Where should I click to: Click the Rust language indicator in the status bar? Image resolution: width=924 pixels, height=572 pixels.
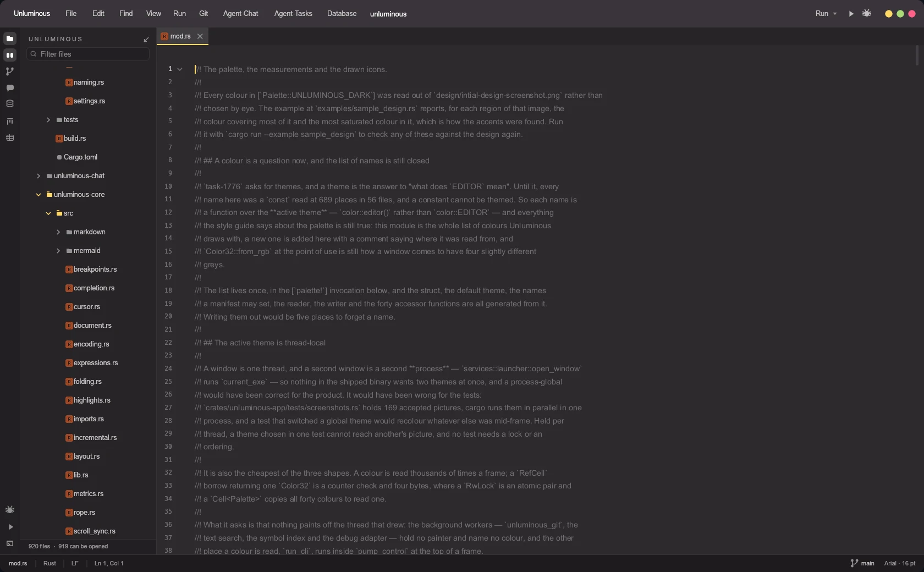pos(50,563)
